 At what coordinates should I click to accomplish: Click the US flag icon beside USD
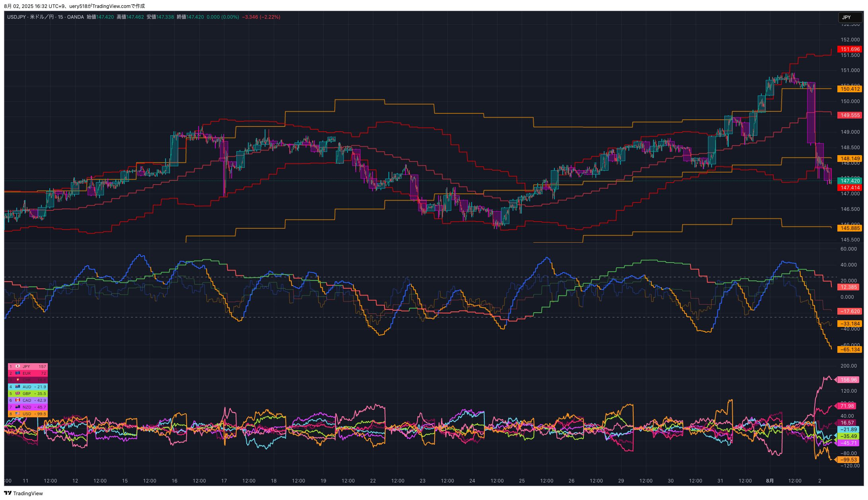tap(18, 414)
